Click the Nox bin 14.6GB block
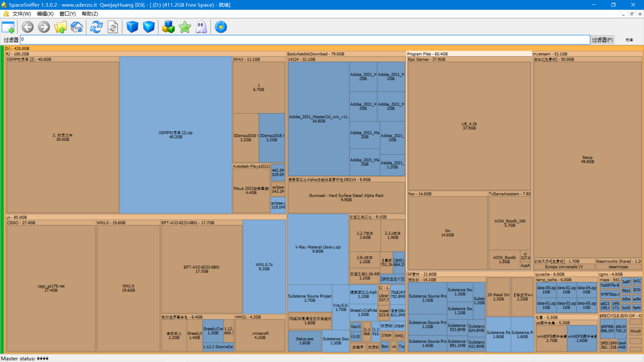This screenshot has height=362, width=644. click(447, 233)
